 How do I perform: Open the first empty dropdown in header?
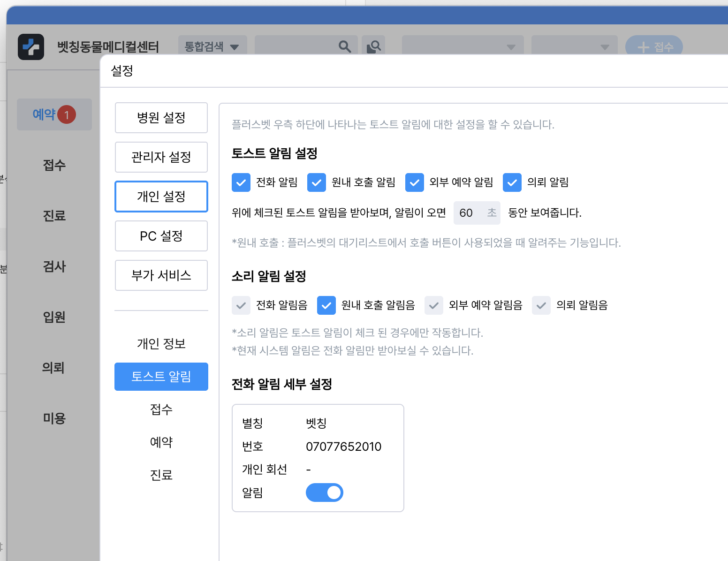pyautogui.click(x=463, y=46)
